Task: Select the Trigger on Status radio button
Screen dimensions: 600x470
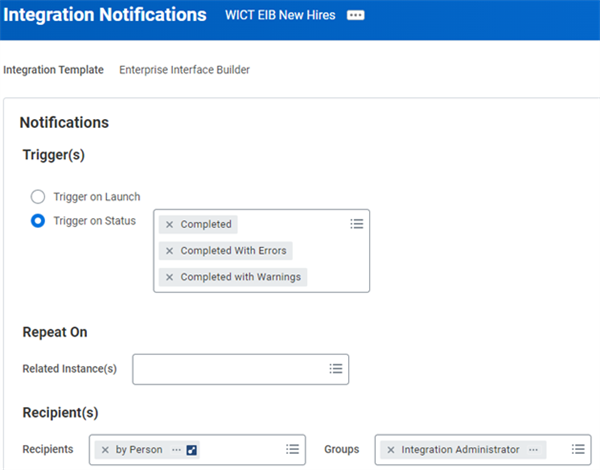Action: [38, 221]
